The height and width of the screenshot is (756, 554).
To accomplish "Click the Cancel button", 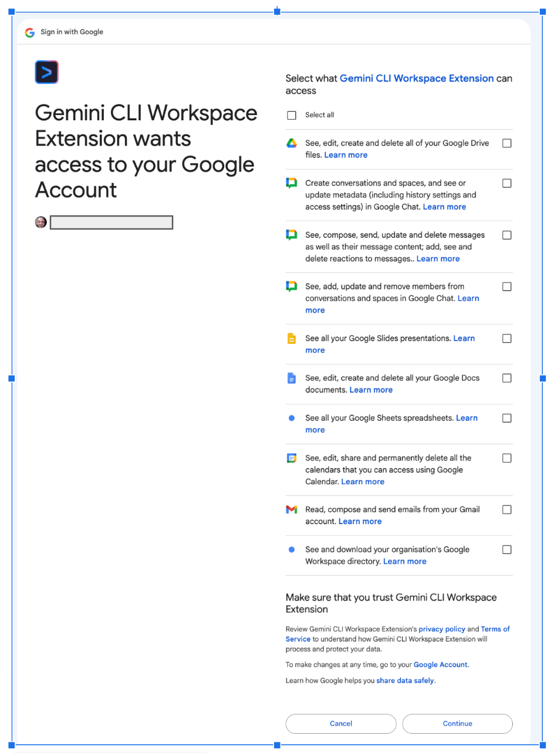I will (x=341, y=724).
